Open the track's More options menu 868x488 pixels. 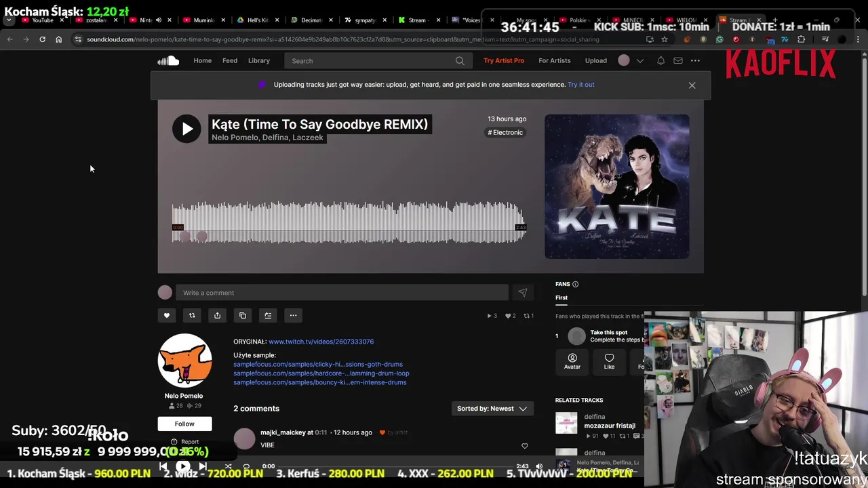(293, 315)
